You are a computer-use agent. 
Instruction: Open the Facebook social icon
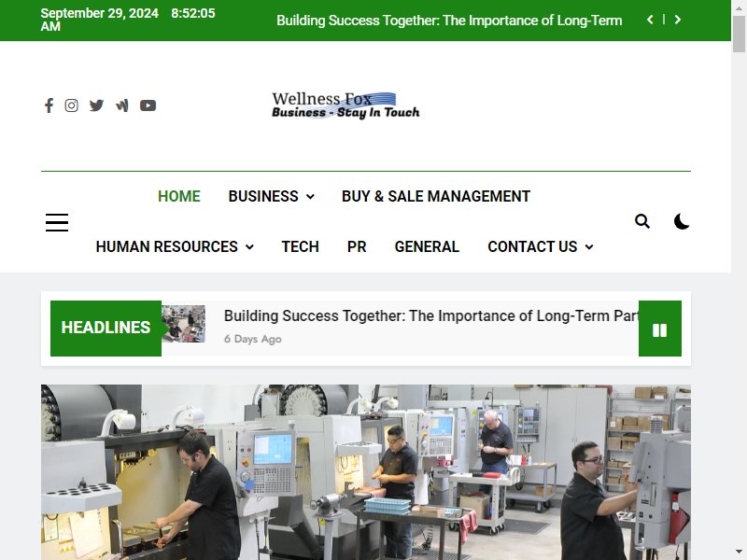pos(49,105)
